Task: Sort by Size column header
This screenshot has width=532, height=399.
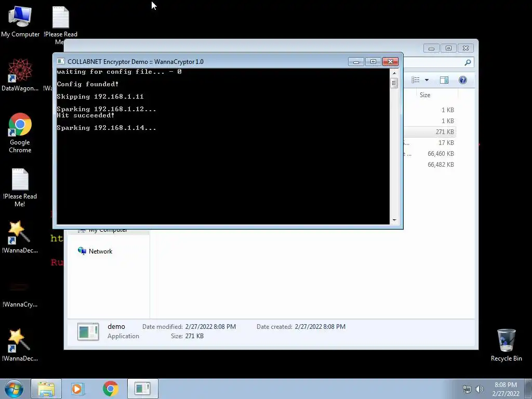Action: click(x=425, y=95)
